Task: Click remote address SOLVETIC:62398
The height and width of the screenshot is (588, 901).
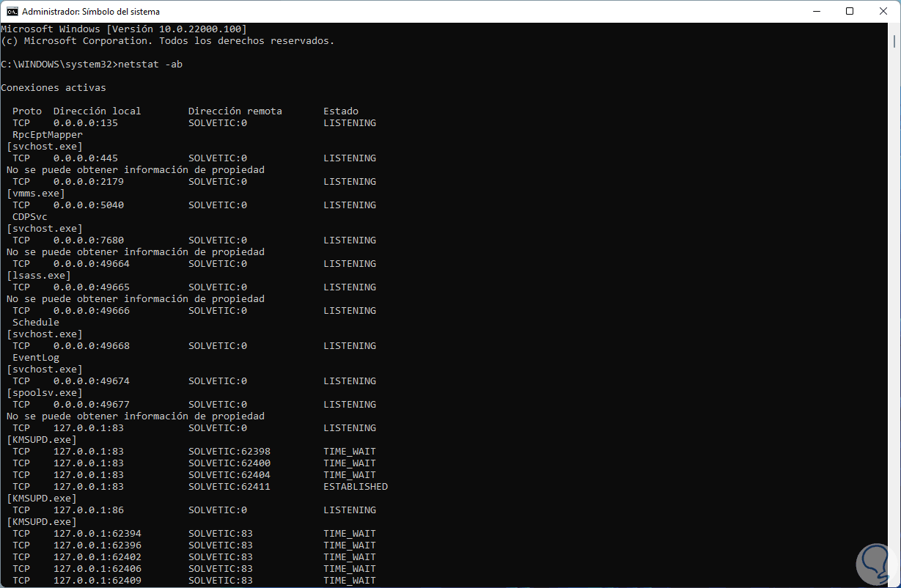Action: pyautogui.click(x=229, y=452)
